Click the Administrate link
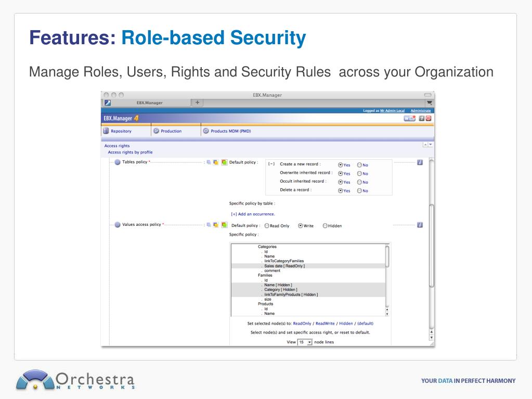Screen dimensions: 532x399 point(421,111)
